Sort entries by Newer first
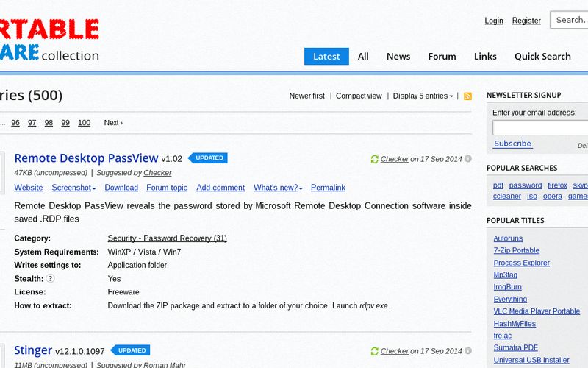This screenshot has height=368, width=588. tap(306, 96)
